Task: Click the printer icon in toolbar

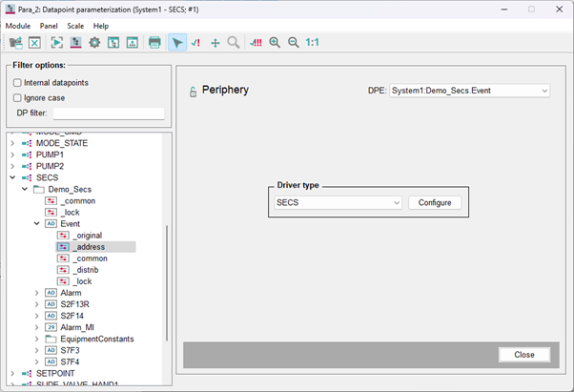Action: pos(154,43)
